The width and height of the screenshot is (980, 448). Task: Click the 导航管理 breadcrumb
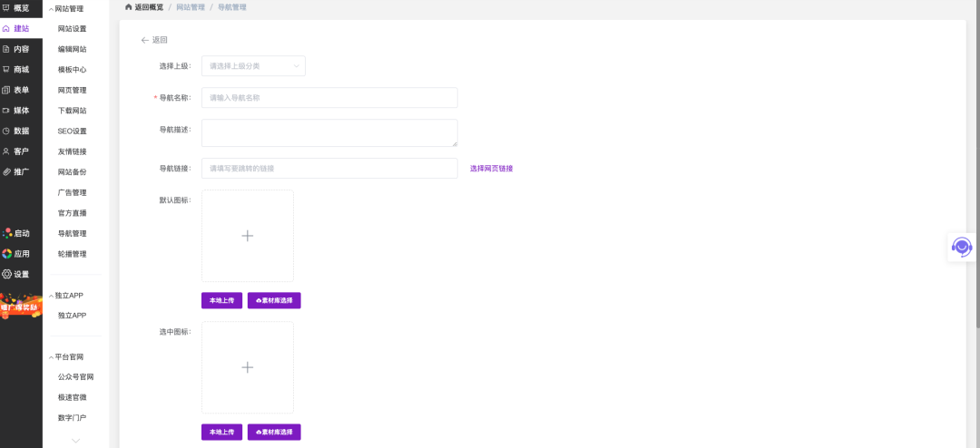[x=232, y=7]
